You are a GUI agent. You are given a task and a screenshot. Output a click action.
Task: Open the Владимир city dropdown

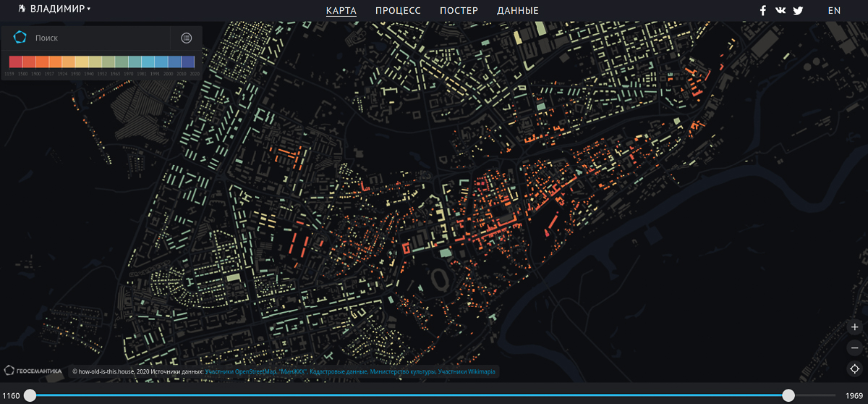[x=55, y=9]
